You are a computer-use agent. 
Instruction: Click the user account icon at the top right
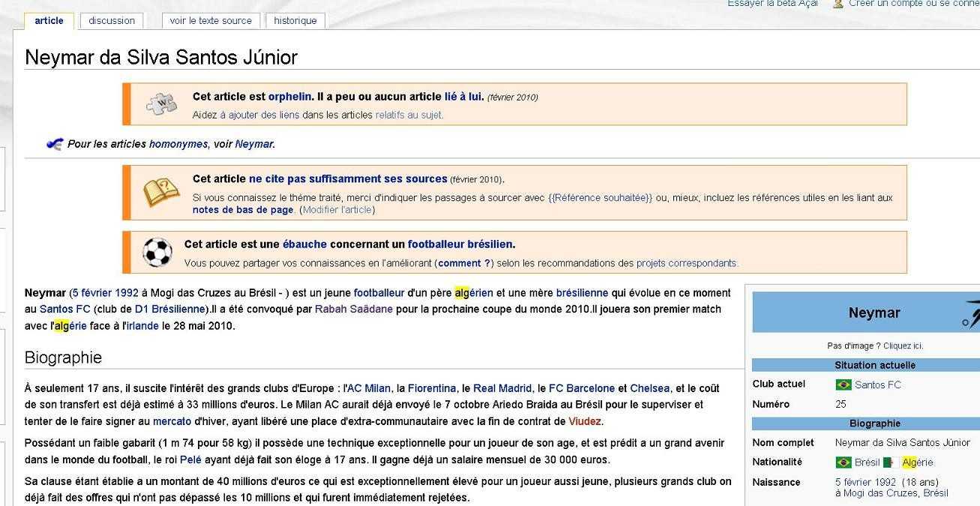coord(838,4)
